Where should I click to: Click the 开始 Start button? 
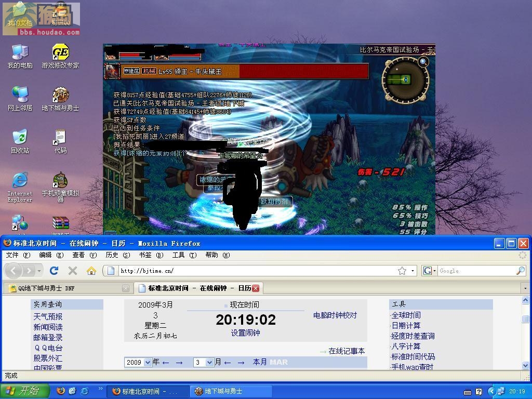(x=25, y=391)
